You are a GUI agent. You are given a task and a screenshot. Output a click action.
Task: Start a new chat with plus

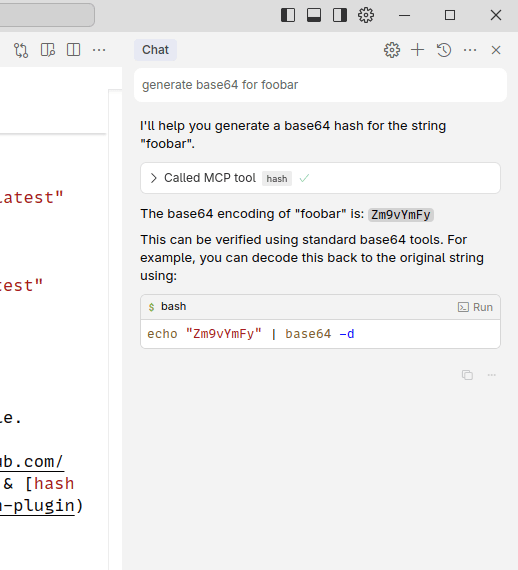pos(417,50)
